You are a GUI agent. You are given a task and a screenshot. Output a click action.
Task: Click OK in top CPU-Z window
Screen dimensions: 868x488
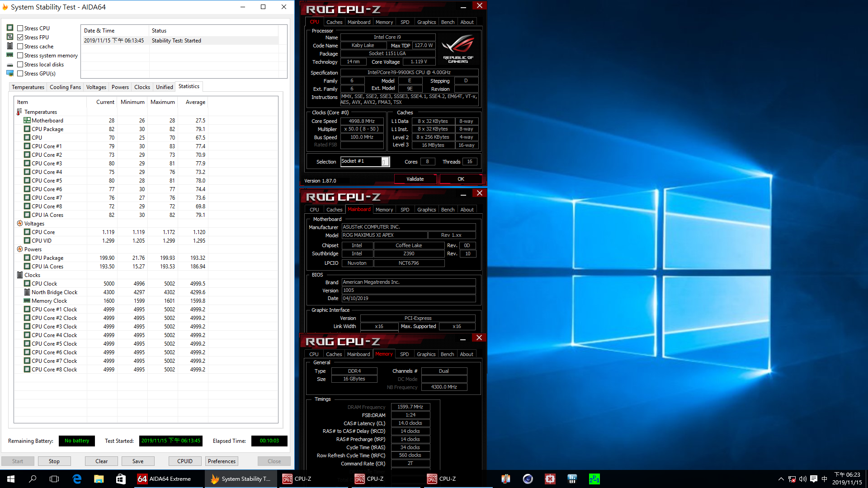coord(461,179)
